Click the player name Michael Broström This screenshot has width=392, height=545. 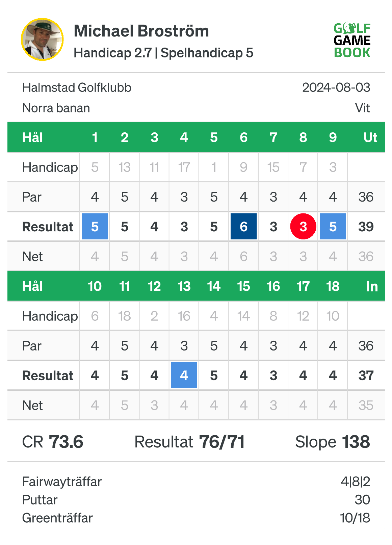[x=141, y=31]
